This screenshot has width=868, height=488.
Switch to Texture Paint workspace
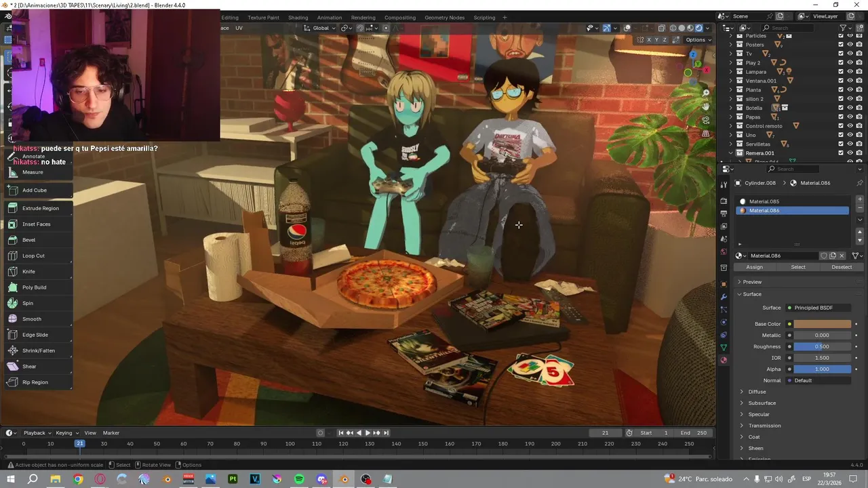[x=263, y=18]
